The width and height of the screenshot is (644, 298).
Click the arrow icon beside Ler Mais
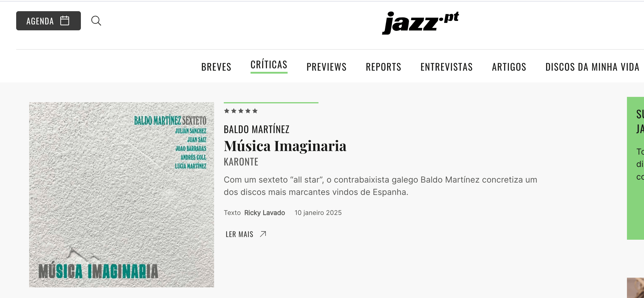[x=263, y=234]
